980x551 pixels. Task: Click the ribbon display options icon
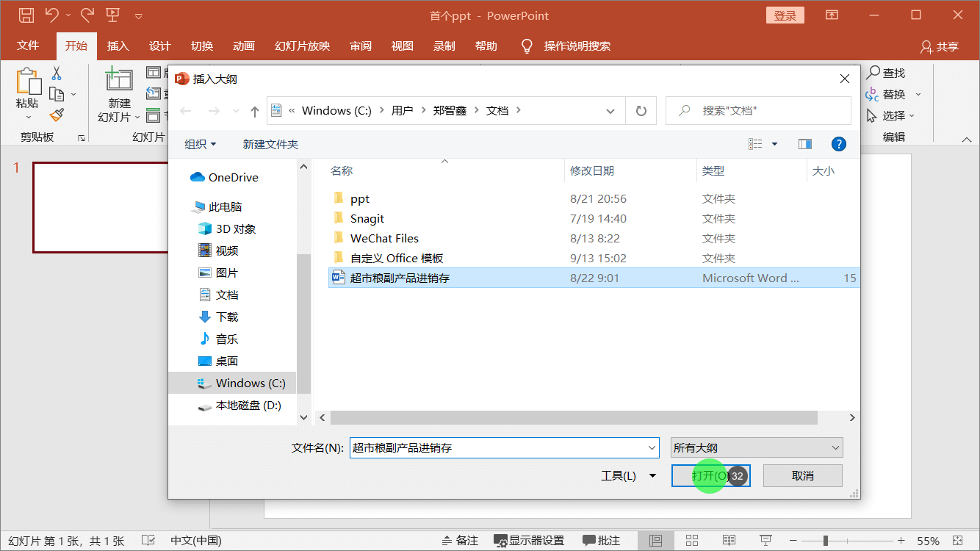point(832,15)
